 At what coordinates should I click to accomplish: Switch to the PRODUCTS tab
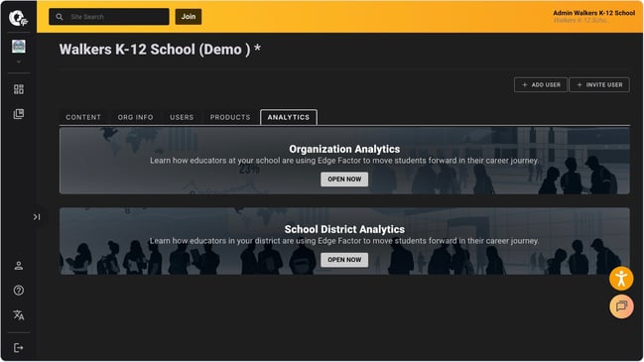click(x=230, y=117)
